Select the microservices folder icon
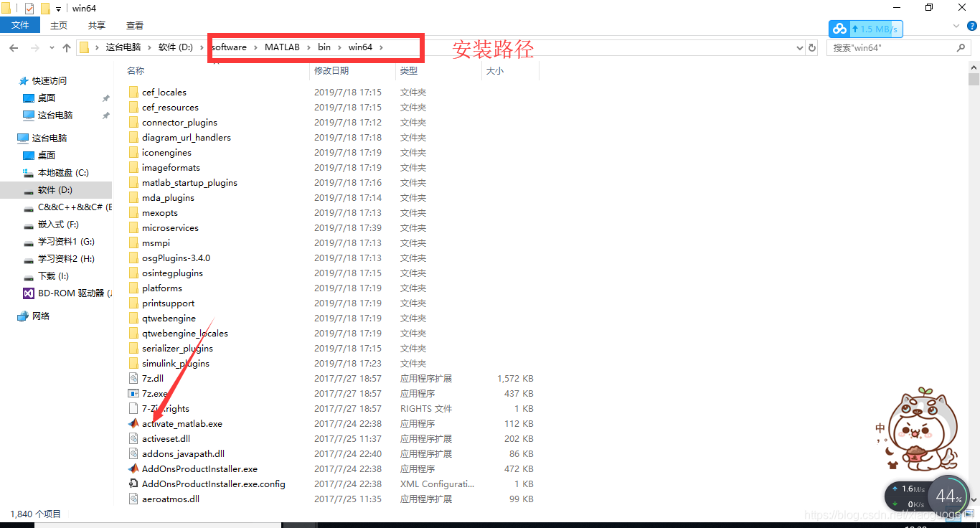Image resolution: width=980 pixels, height=528 pixels. tap(133, 228)
